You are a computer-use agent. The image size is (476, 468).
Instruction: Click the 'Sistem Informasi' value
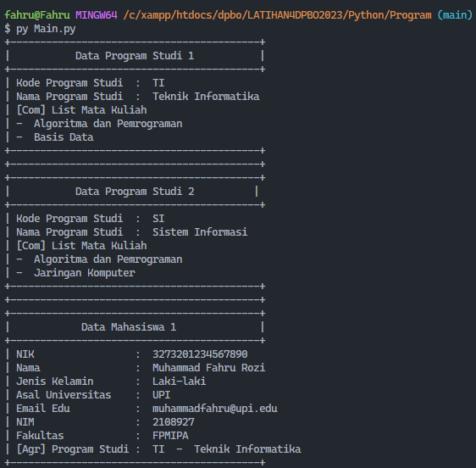[200, 232]
